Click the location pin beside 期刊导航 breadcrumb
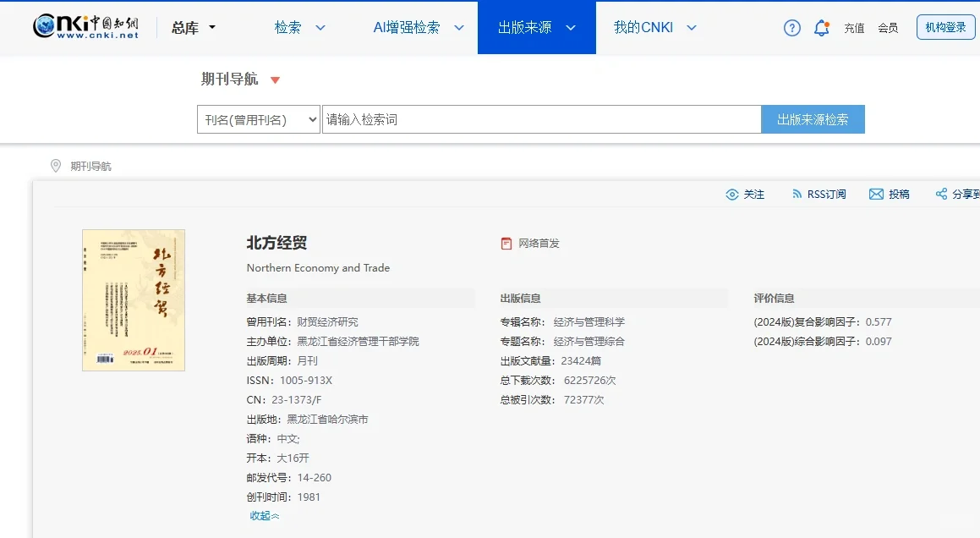Screen dimensions: 980x538 (x=55, y=166)
